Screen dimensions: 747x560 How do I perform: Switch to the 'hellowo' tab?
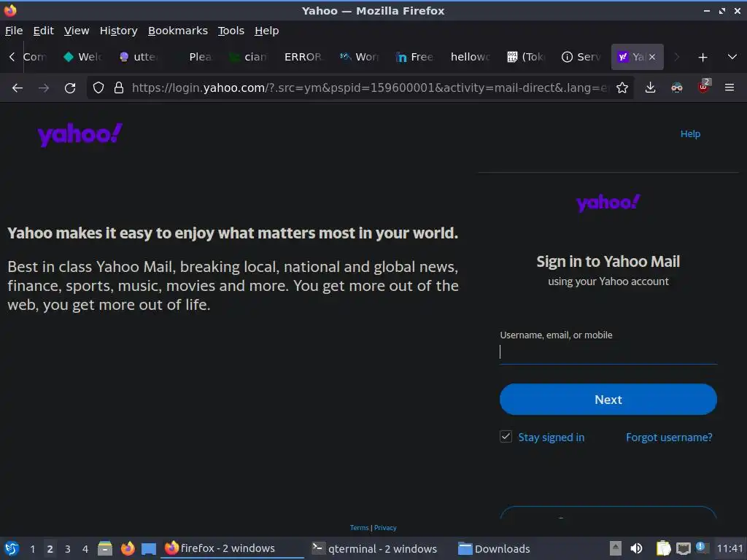tap(471, 57)
